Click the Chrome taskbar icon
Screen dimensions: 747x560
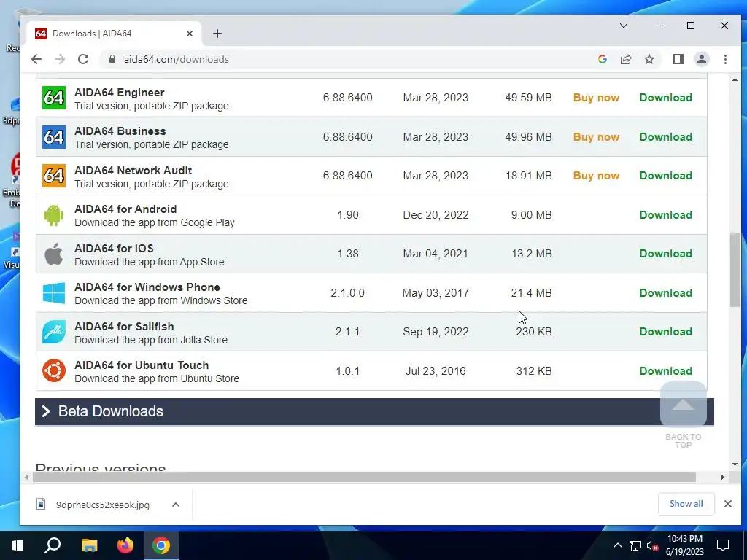(161, 545)
